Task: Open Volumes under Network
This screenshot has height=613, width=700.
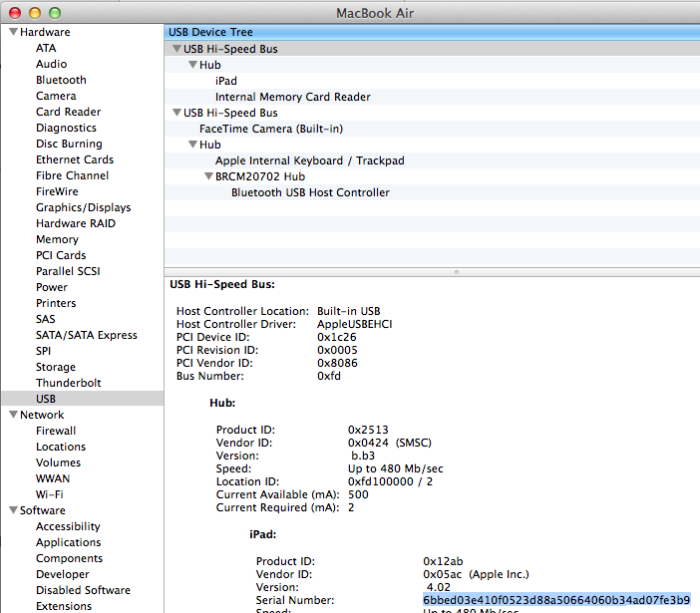Action: [x=59, y=462]
